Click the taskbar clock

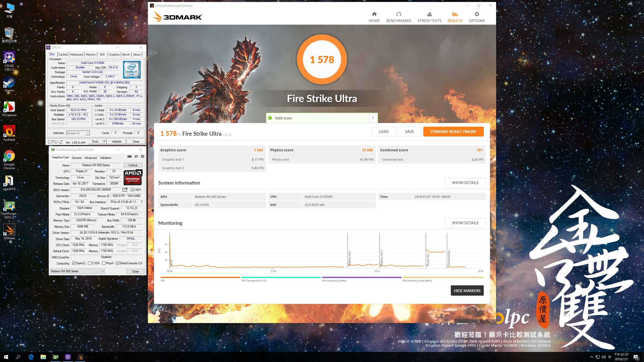point(621,357)
